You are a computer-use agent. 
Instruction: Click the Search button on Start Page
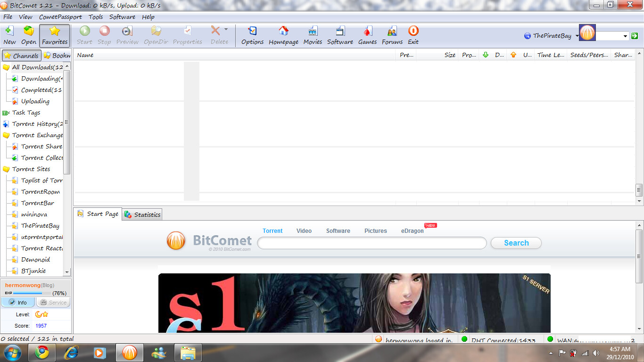point(516,243)
